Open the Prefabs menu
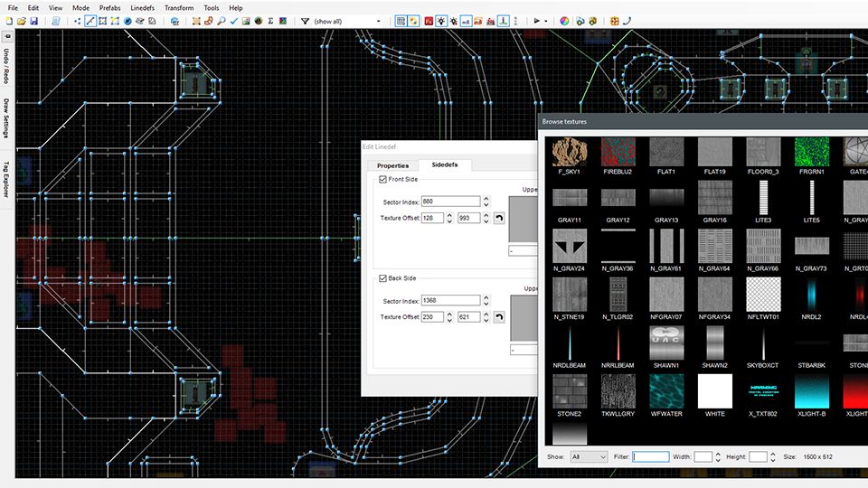 click(109, 7)
